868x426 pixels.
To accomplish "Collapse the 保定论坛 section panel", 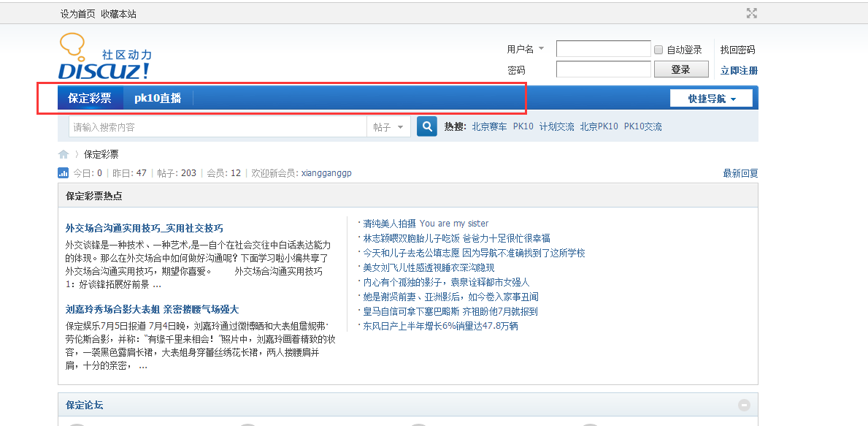I will pyautogui.click(x=744, y=405).
